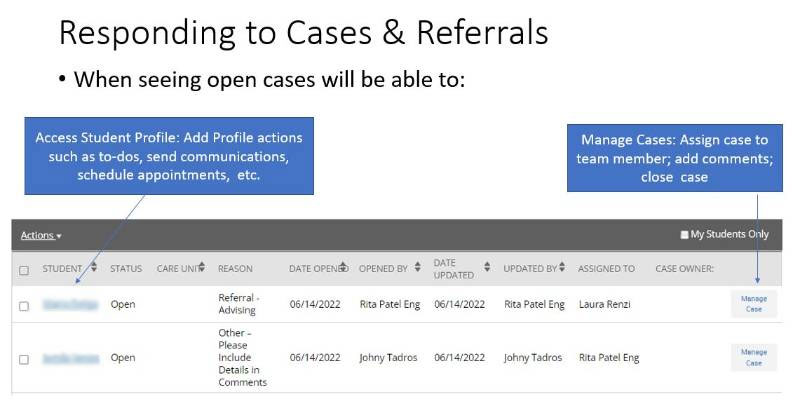This screenshot has width=800, height=406.
Task: Select the checkbox for the Referral - Advising case
Action: pos(24,305)
